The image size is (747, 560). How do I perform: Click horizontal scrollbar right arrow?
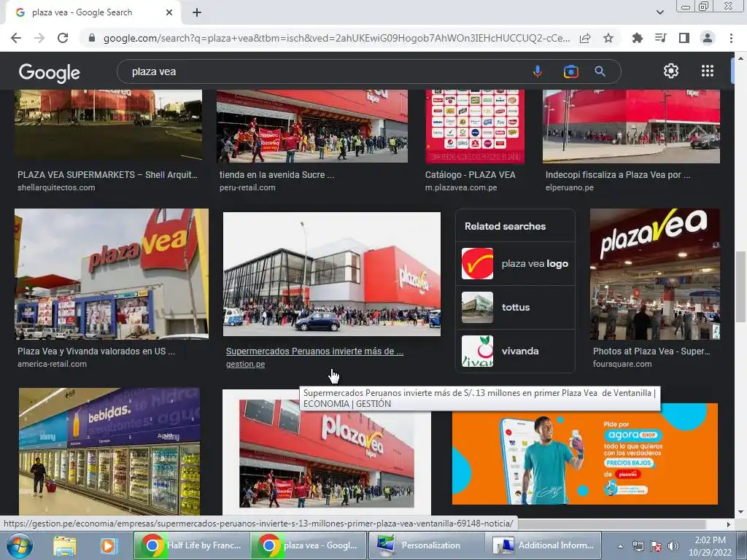728,524
